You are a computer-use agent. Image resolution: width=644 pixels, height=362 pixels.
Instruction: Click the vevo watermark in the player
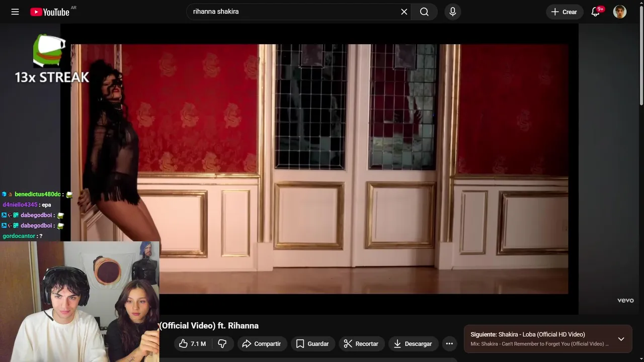tap(625, 300)
